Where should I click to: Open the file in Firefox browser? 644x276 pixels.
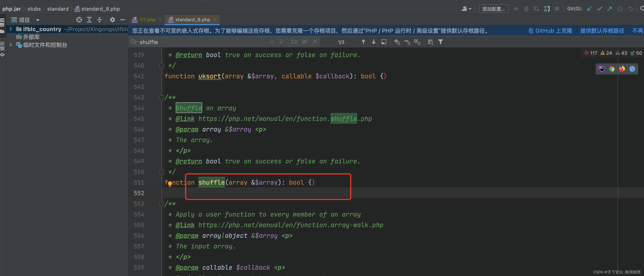pyautogui.click(x=622, y=69)
